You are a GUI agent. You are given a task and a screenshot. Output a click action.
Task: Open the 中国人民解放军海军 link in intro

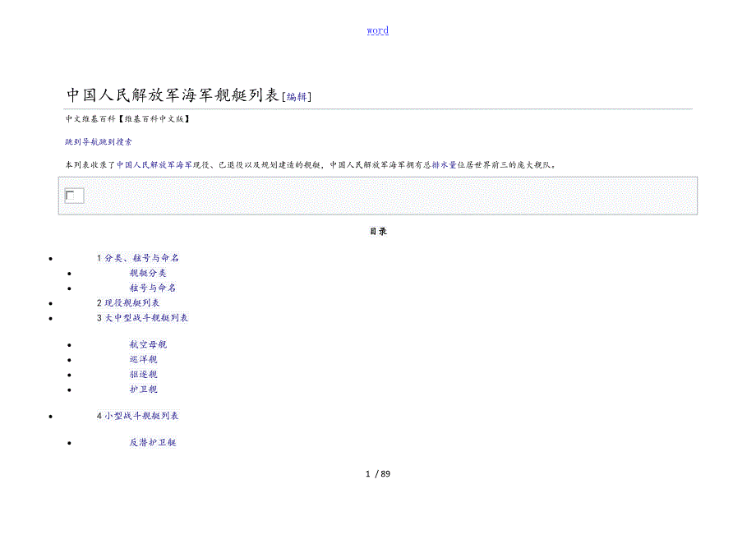click(x=154, y=165)
